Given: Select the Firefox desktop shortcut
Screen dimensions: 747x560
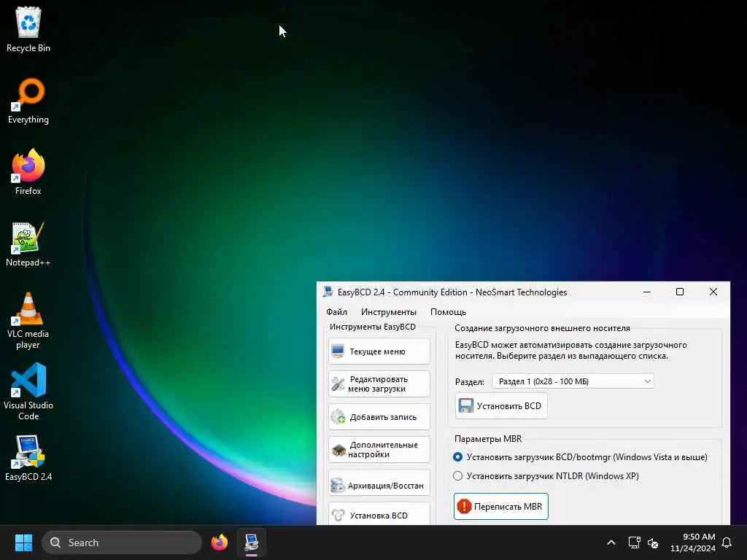Looking at the screenshot, I should [x=28, y=172].
